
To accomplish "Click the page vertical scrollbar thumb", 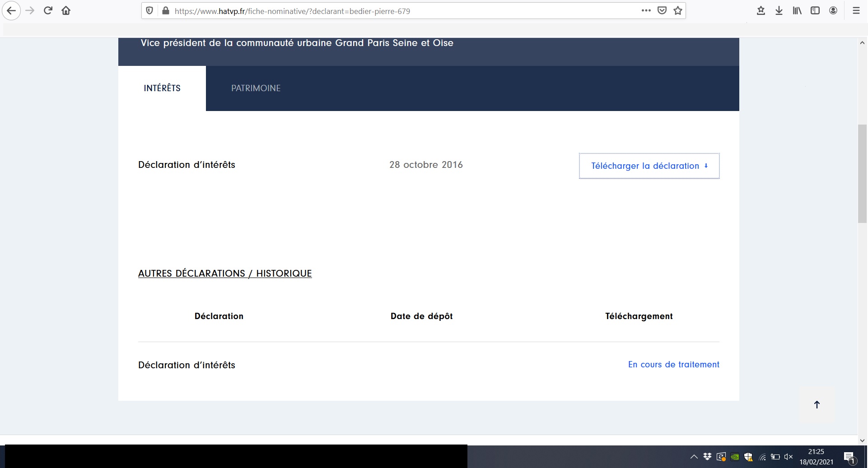I will point(862,174).
